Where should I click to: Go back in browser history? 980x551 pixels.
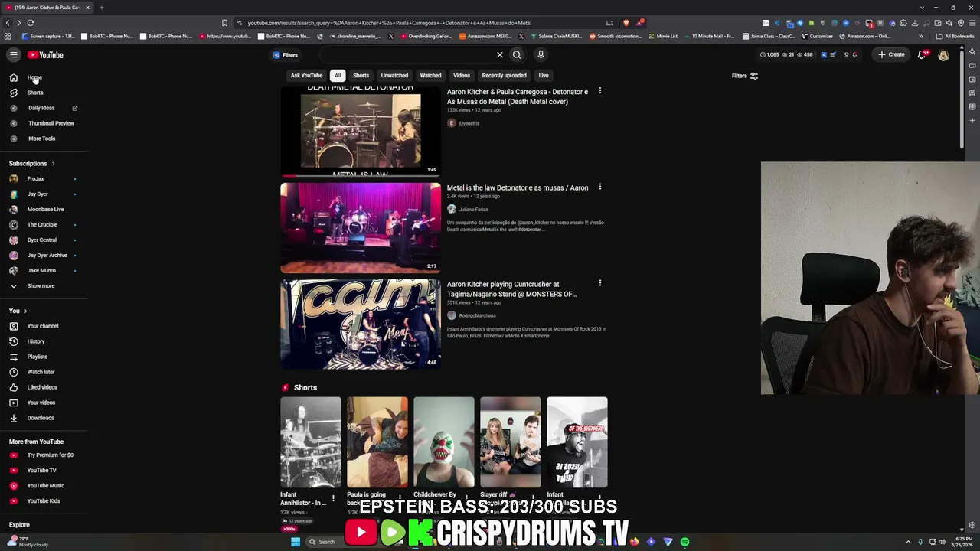[8, 23]
